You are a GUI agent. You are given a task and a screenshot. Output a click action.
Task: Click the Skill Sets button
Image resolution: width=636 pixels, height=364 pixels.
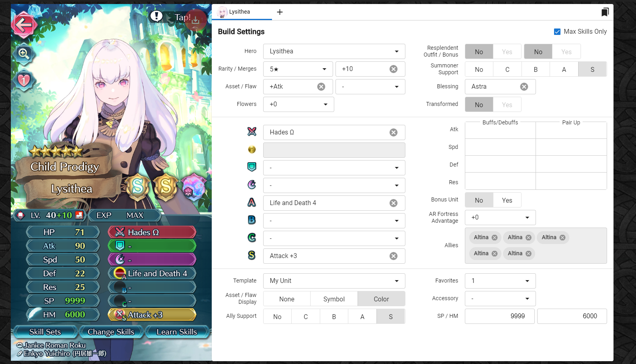(x=45, y=332)
